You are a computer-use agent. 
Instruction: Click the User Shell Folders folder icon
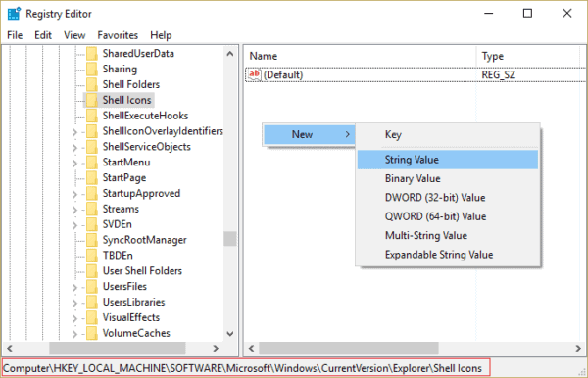coord(92,271)
